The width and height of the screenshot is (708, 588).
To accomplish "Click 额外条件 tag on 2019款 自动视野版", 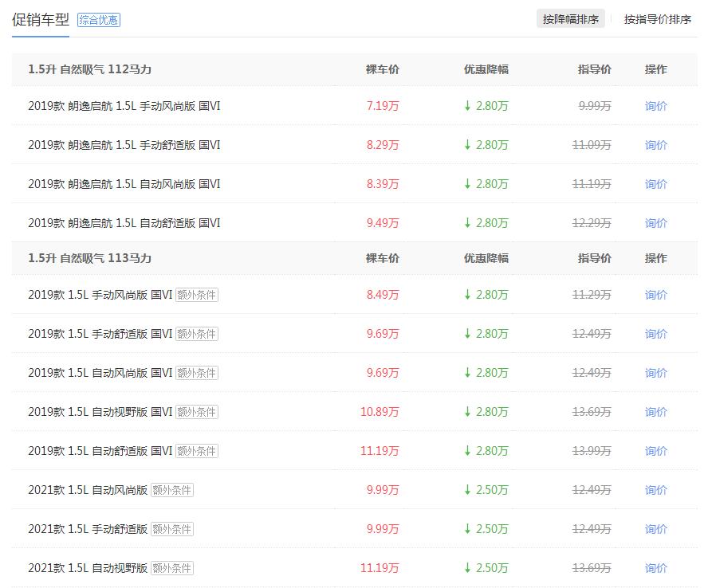I will [x=197, y=412].
